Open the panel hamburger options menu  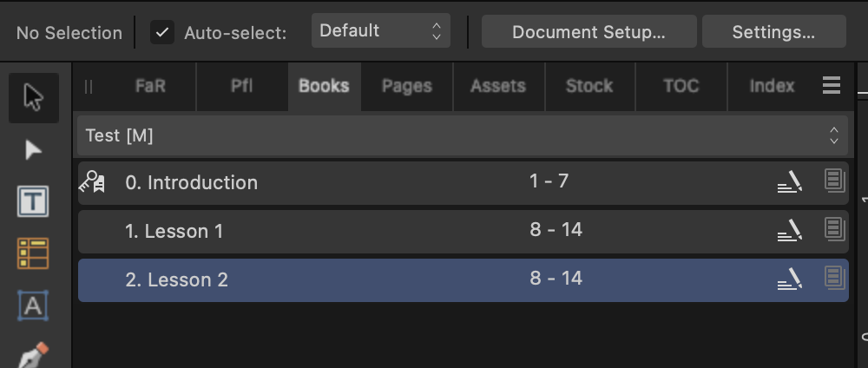tap(832, 85)
